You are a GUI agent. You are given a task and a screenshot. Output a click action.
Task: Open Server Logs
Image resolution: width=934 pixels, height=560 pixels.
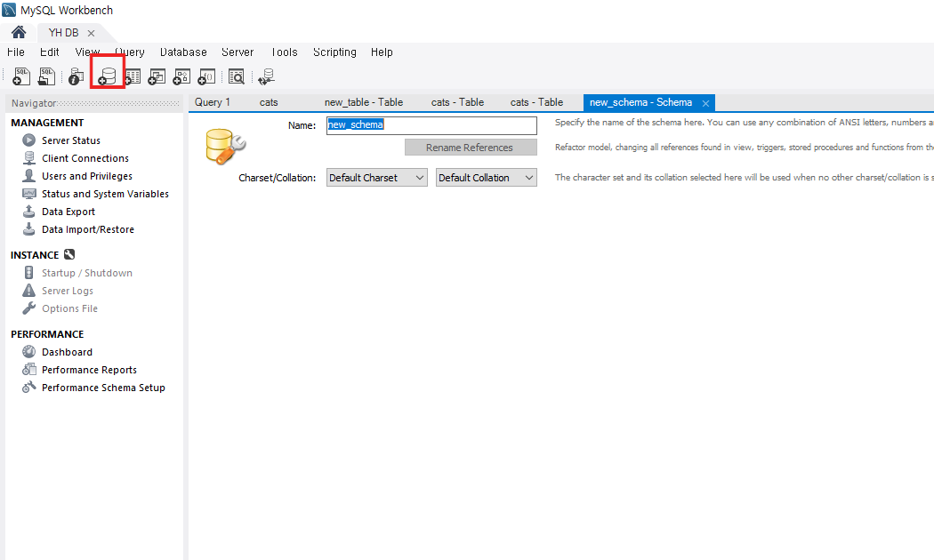coord(68,291)
